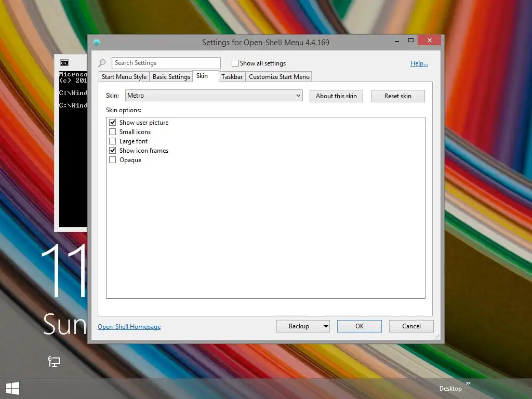Click the Open-Shell shell icon in title bar
Image resolution: width=532 pixels, height=399 pixels.
(97, 42)
